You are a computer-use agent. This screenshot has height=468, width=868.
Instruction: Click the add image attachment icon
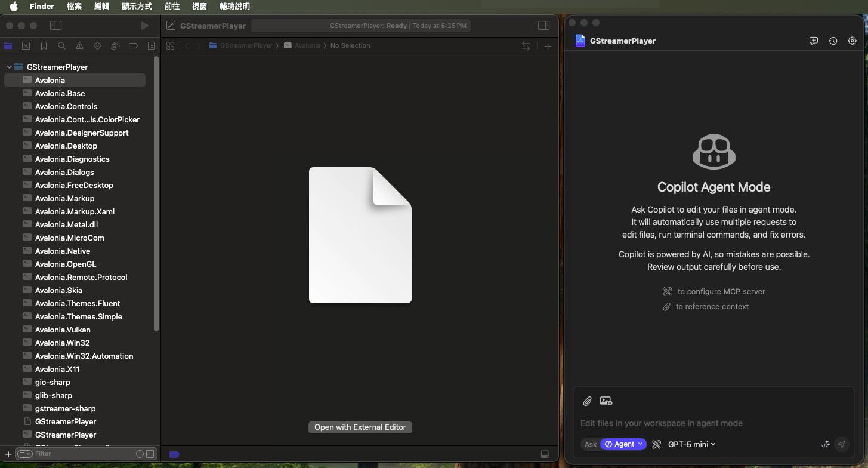pos(606,401)
